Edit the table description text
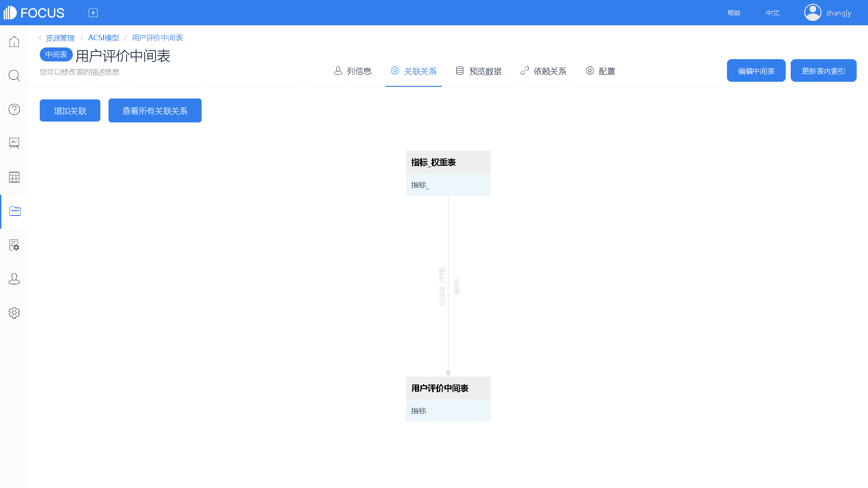This screenshot has width=868, height=488. coord(80,72)
